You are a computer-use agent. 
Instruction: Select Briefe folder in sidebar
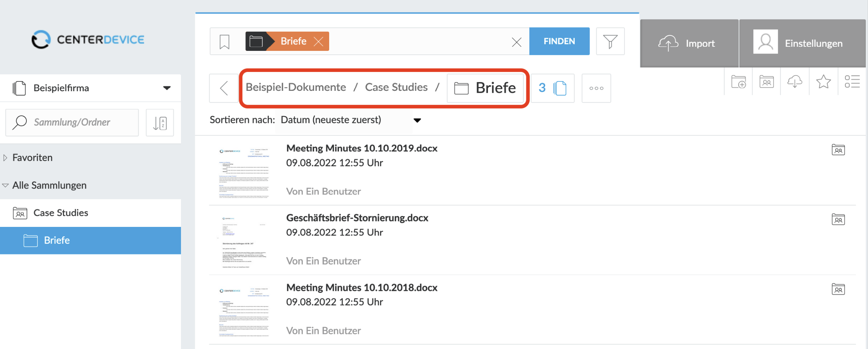90,240
